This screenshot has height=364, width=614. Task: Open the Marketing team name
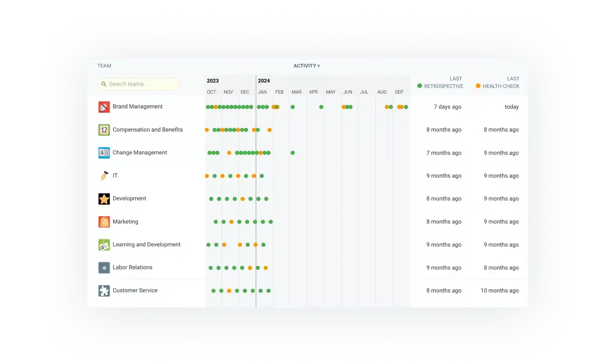pos(125,222)
